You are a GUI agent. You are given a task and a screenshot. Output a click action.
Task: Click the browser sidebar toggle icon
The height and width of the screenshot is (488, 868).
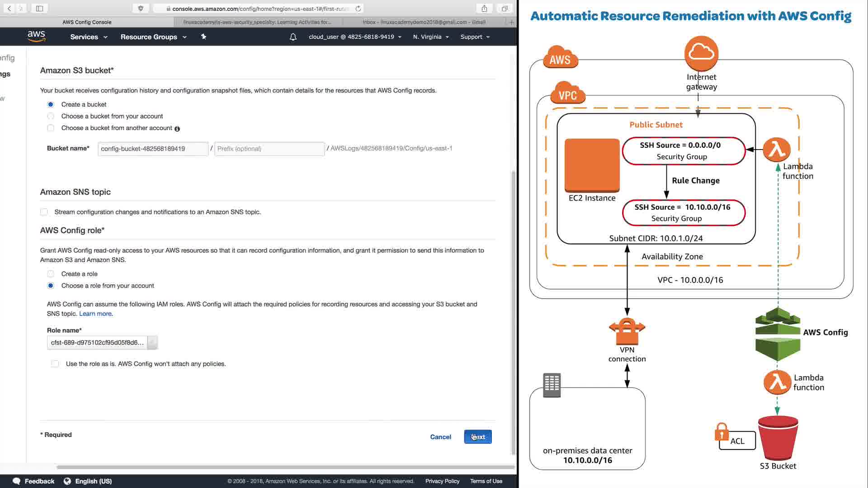(x=39, y=8)
